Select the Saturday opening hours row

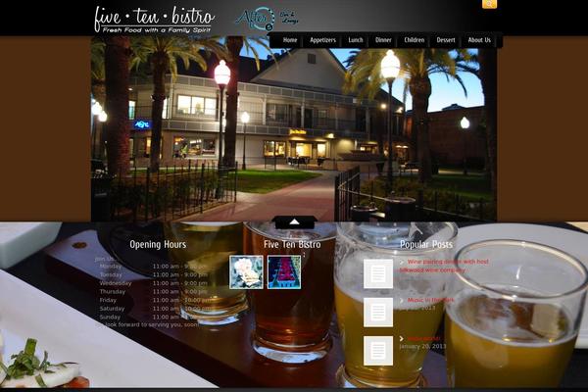coord(155,309)
